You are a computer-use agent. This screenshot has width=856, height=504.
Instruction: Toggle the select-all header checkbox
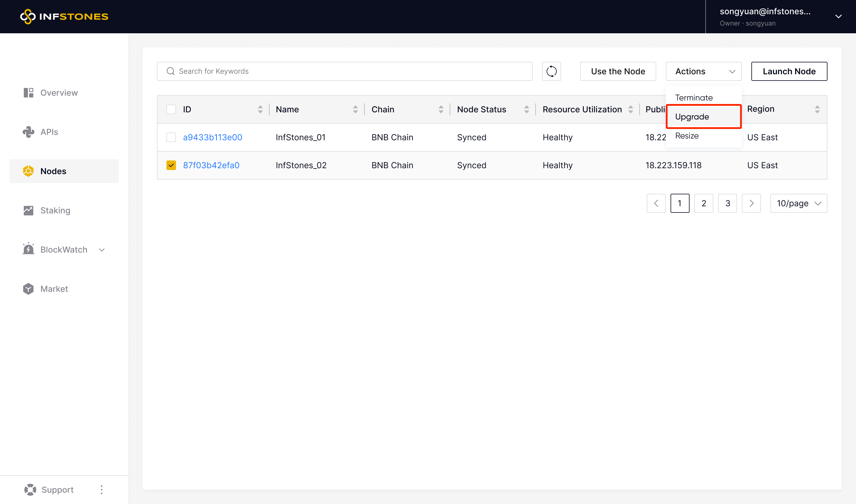coord(171,109)
